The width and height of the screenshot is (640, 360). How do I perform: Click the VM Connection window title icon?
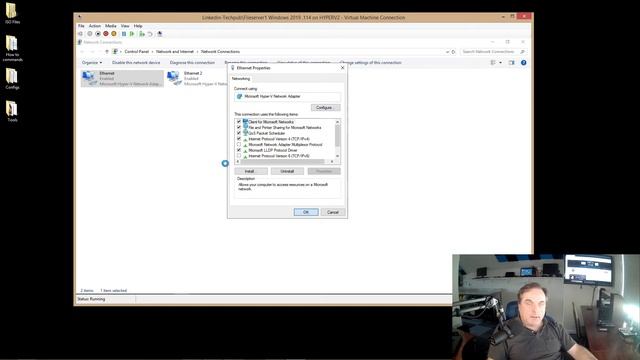pos(80,17)
